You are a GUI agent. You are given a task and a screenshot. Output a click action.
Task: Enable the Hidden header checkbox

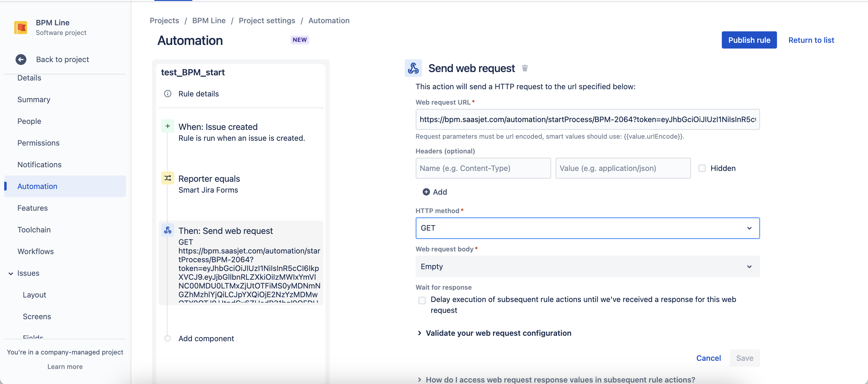click(x=702, y=168)
